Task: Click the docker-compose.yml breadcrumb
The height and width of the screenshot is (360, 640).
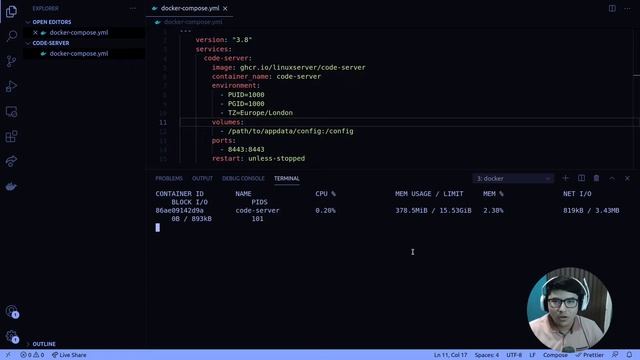Action: pyautogui.click(x=193, y=22)
